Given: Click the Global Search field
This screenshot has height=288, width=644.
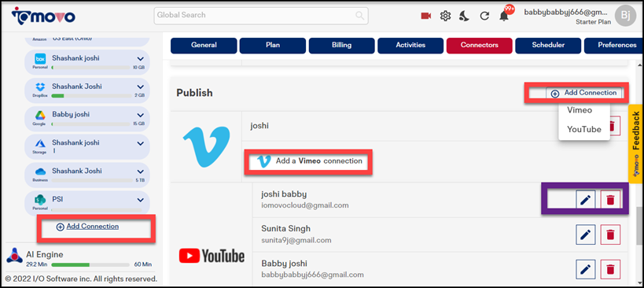Looking at the screenshot, I should point(261,16).
